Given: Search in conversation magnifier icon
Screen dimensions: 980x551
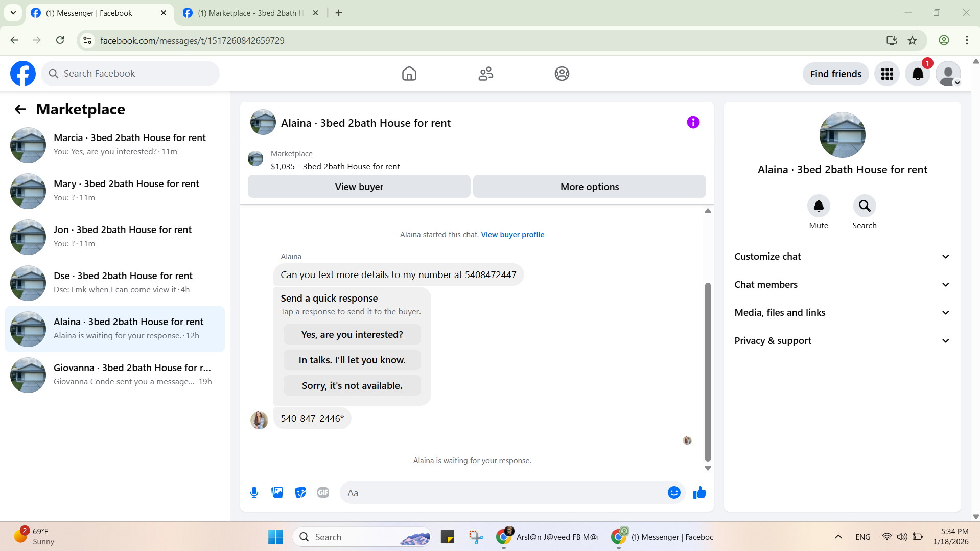Looking at the screenshot, I should 865,205.
